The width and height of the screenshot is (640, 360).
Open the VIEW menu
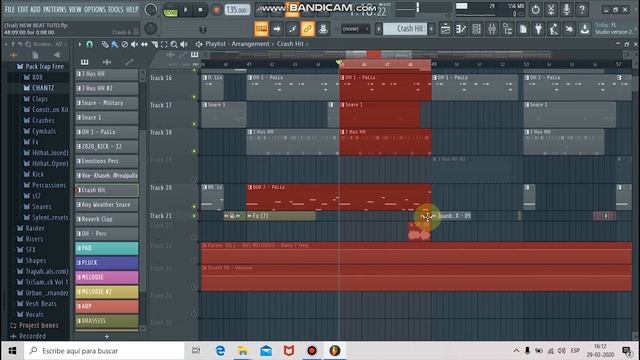(x=75, y=9)
